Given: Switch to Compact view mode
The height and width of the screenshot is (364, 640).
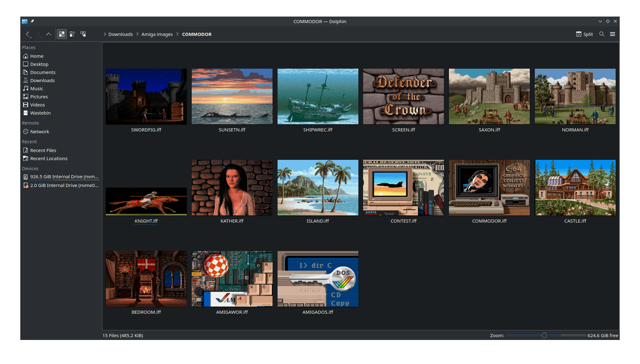Looking at the screenshot, I should tap(72, 34).
